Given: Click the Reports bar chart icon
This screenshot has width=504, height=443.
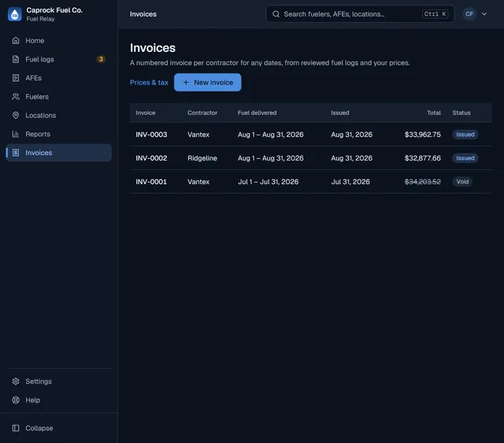Looking at the screenshot, I should (16, 134).
